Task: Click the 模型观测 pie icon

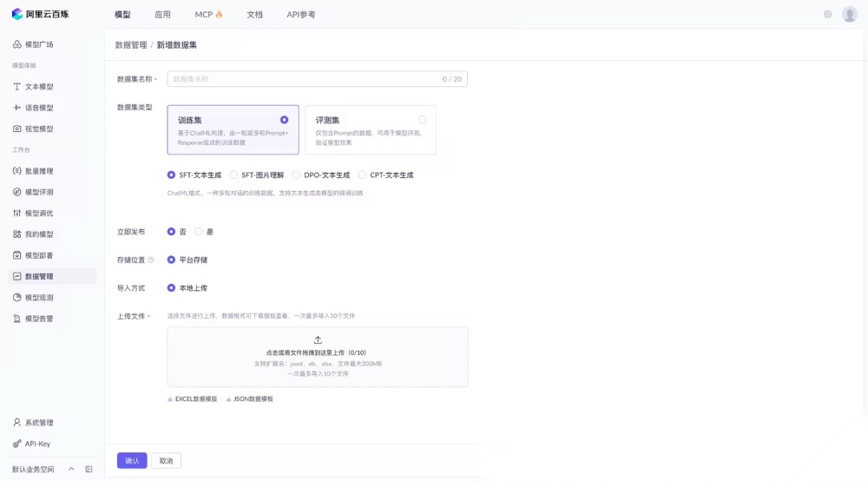Action: [17, 297]
